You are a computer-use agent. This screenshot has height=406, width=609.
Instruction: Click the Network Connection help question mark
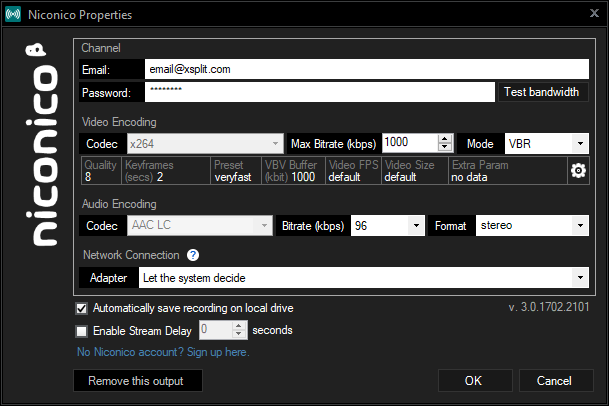tap(193, 255)
